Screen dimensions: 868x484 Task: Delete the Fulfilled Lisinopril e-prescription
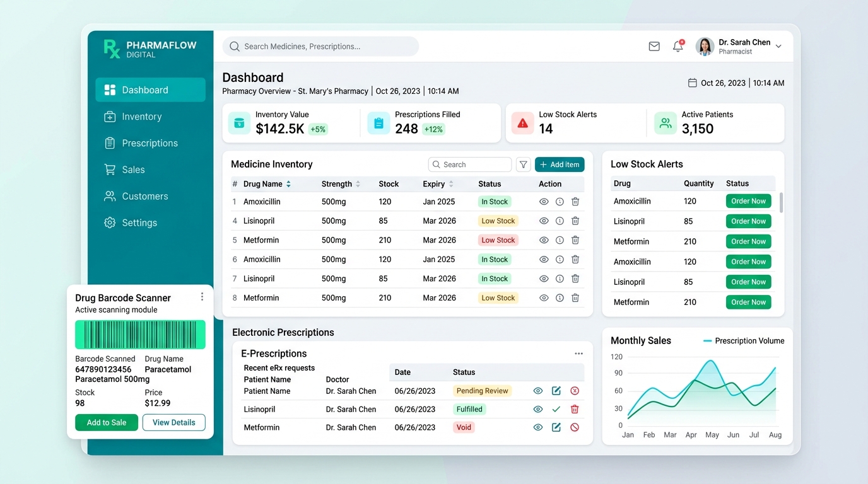point(575,409)
